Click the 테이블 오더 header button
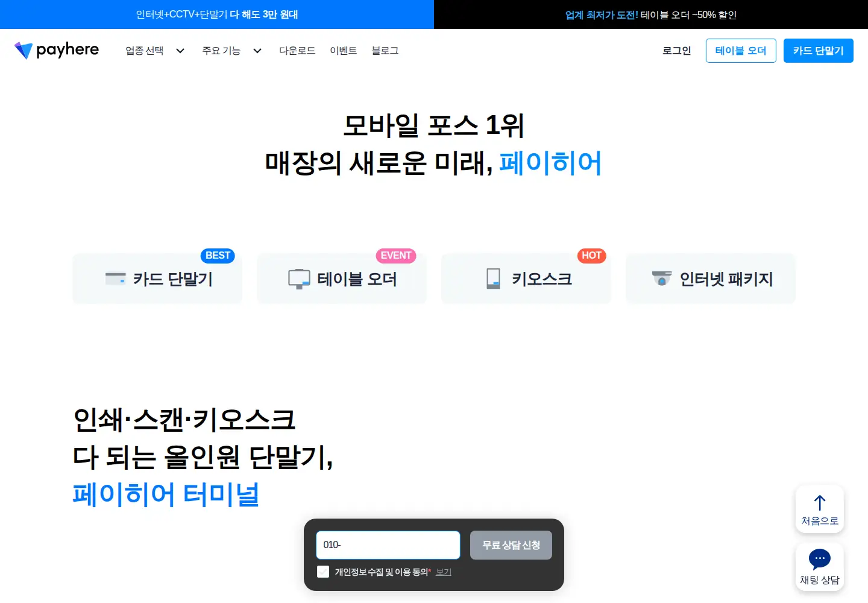Viewport: 868px width, 603px height. click(x=741, y=51)
